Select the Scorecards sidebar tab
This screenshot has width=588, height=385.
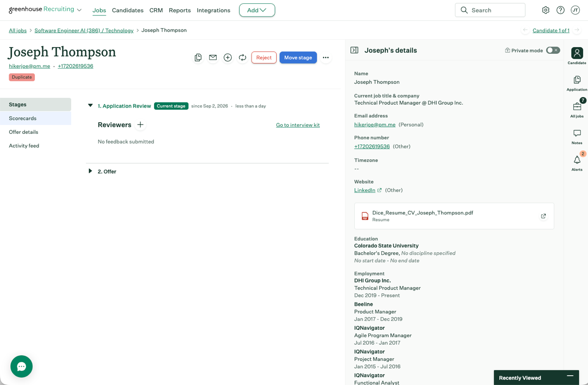[x=35, y=118]
